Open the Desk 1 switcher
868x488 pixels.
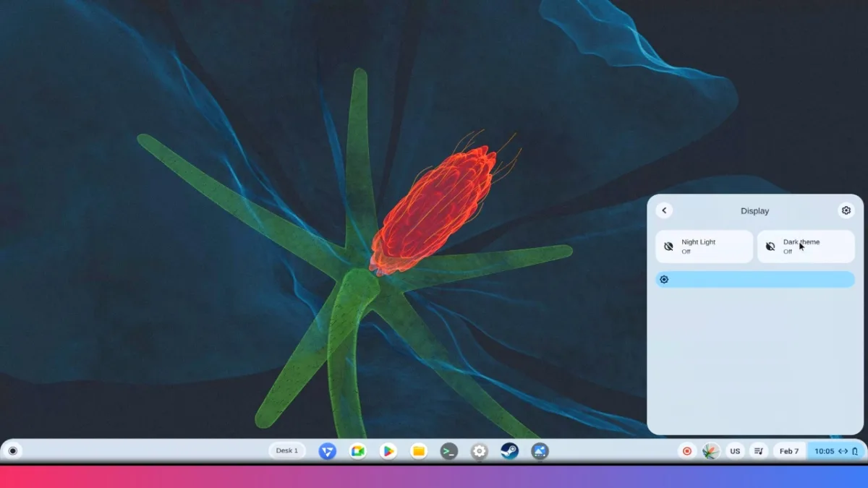tap(287, 451)
